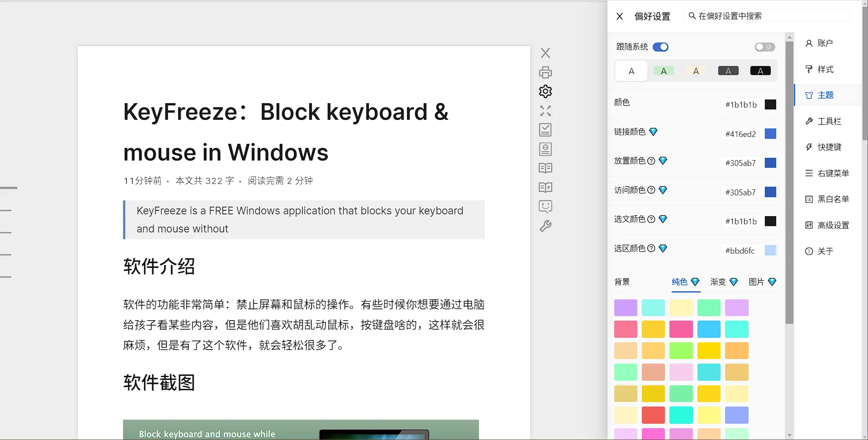
Task: Open the 高级设置 section
Action: coord(832,225)
